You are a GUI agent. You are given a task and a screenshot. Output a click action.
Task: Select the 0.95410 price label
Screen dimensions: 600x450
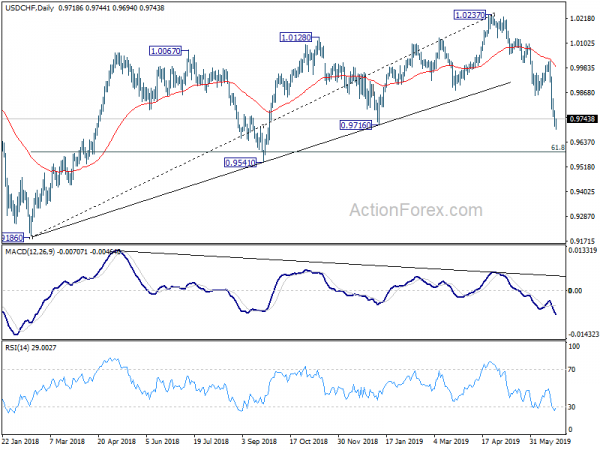[240, 163]
